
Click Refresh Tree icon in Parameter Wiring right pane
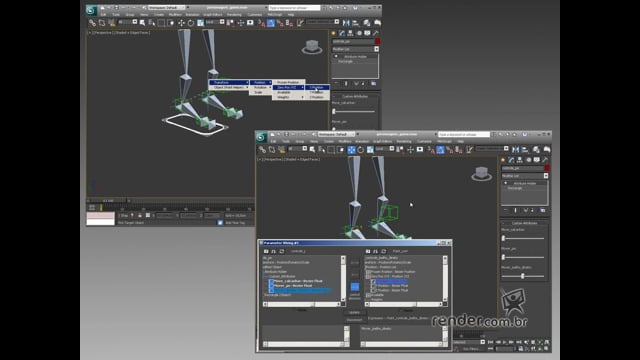(x=383, y=251)
